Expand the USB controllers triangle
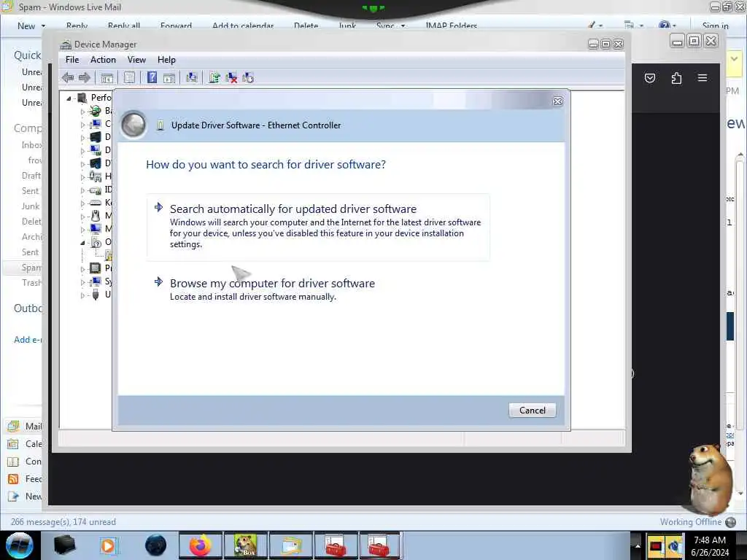This screenshot has height=560, width=747. 82,295
